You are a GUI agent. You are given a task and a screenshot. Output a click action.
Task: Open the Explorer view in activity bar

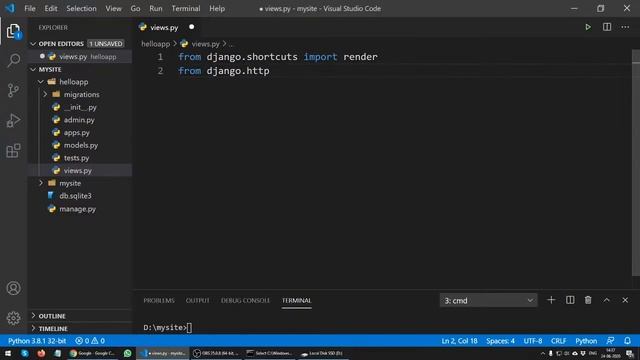pos(13,31)
